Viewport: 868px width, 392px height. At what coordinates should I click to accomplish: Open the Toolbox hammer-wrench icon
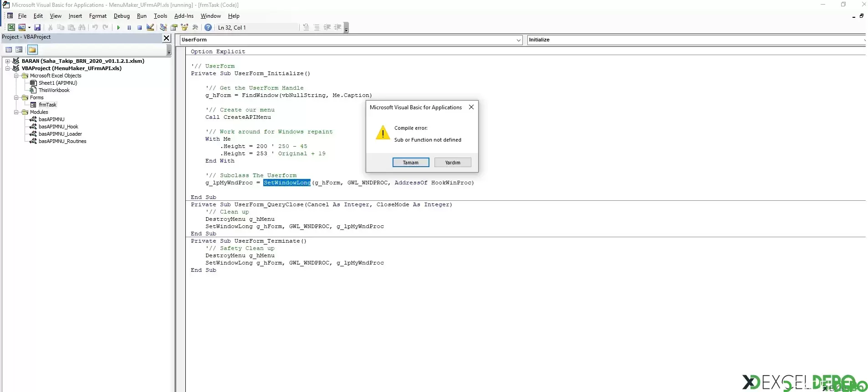click(195, 27)
